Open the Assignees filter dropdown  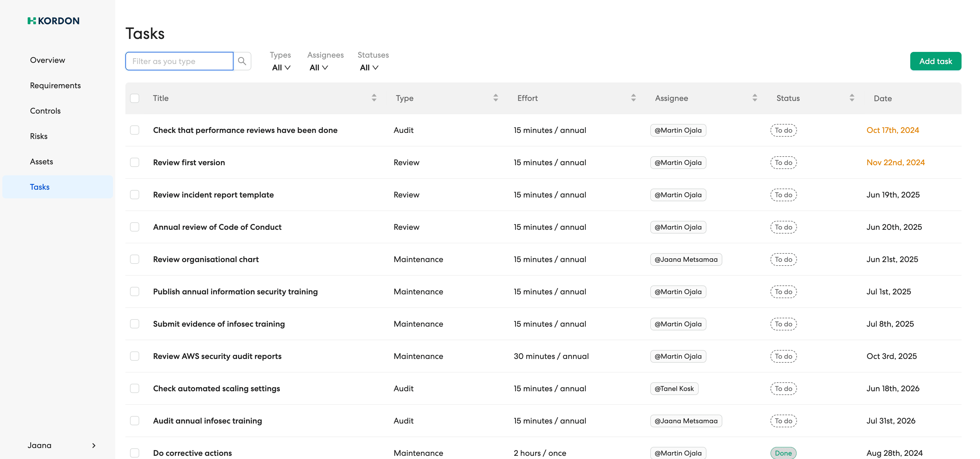point(318,67)
